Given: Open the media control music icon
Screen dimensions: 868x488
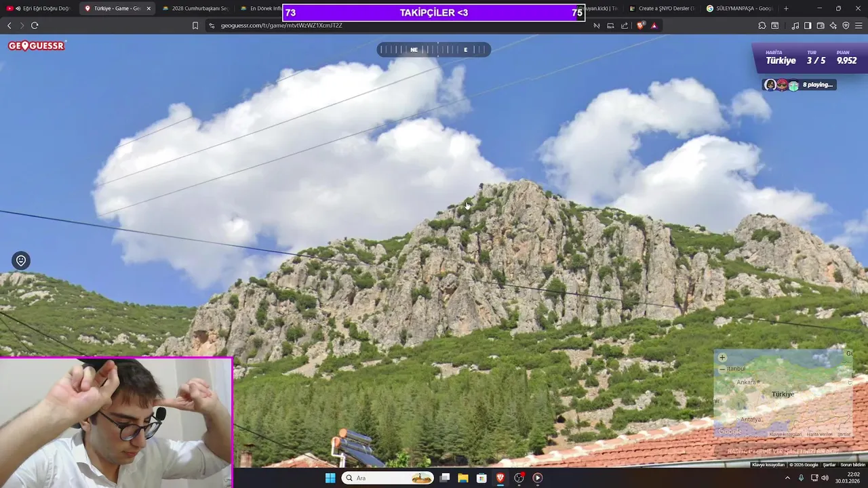Looking at the screenshot, I should [795, 25].
